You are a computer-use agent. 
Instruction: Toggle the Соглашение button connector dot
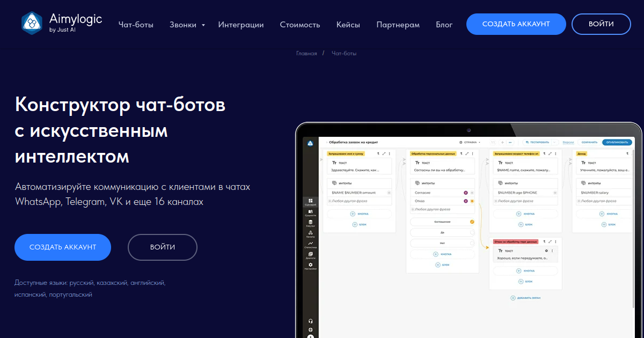[472, 222]
